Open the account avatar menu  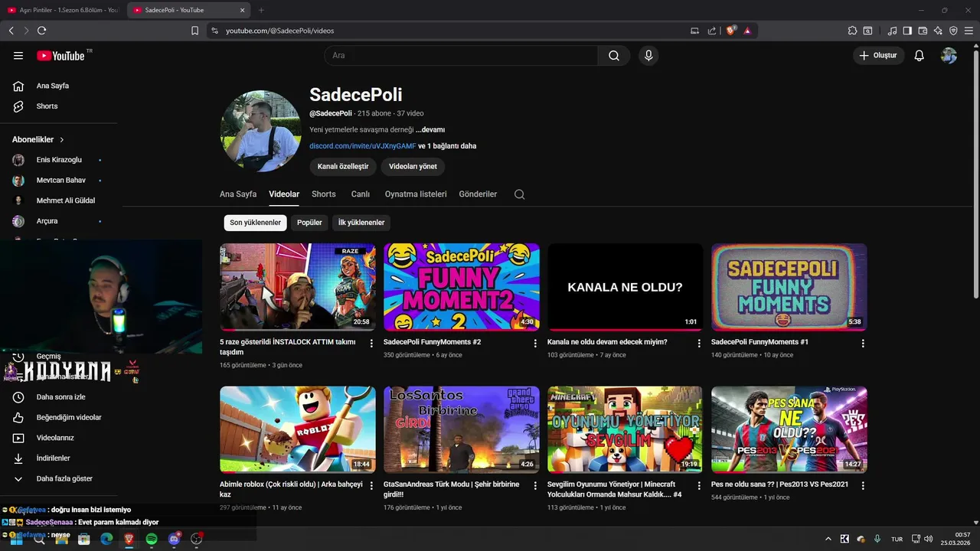949,56
